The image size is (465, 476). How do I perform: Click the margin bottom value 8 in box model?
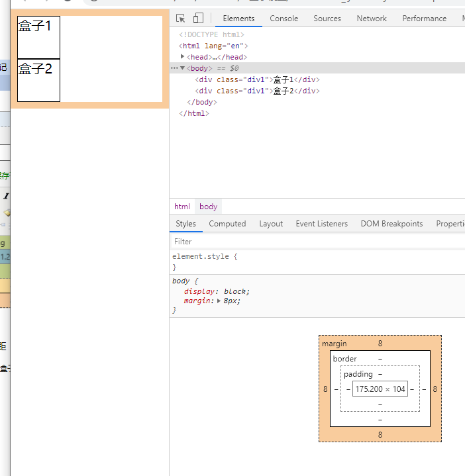click(x=380, y=434)
